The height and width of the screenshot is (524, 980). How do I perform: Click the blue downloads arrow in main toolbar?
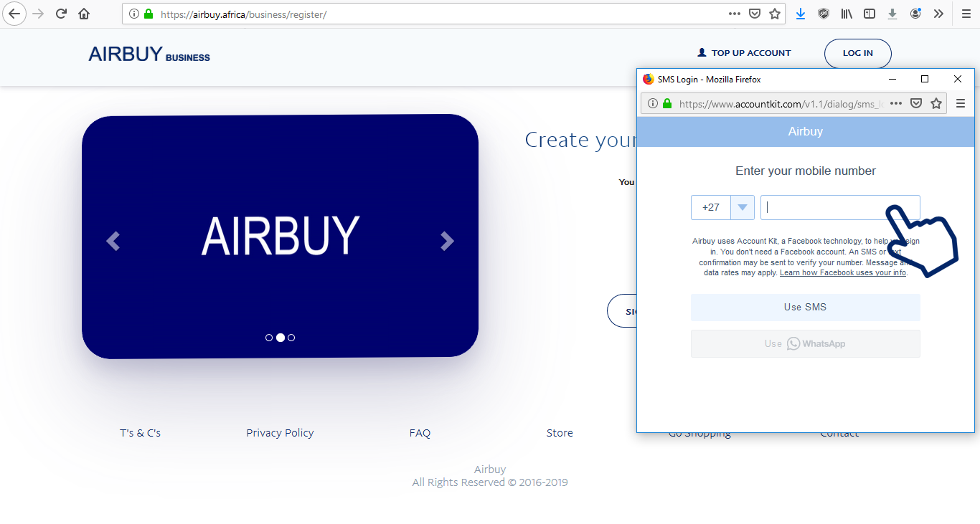point(801,14)
